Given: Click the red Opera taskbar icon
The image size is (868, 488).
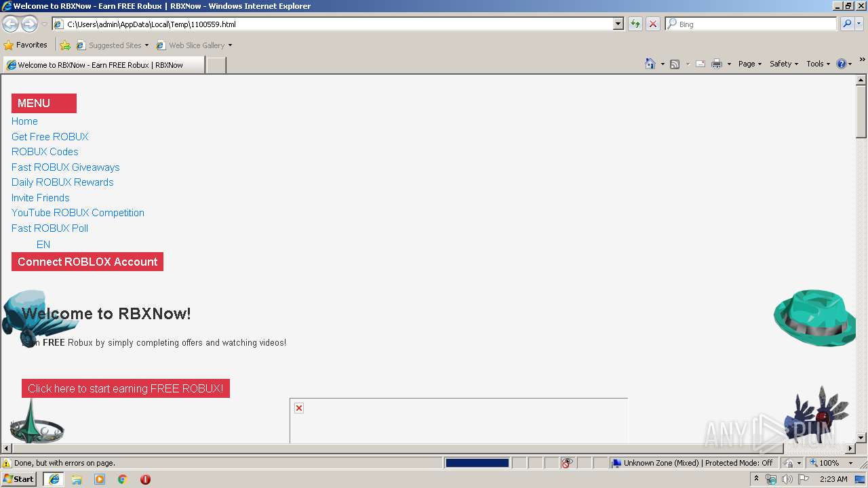Looking at the screenshot, I should coord(145,479).
